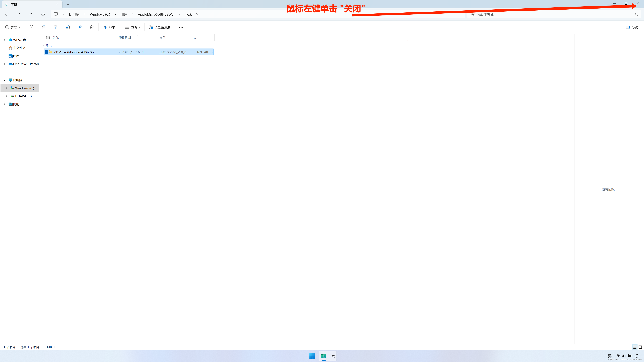Click the Copy icon in toolbar

tap(44, 27)
